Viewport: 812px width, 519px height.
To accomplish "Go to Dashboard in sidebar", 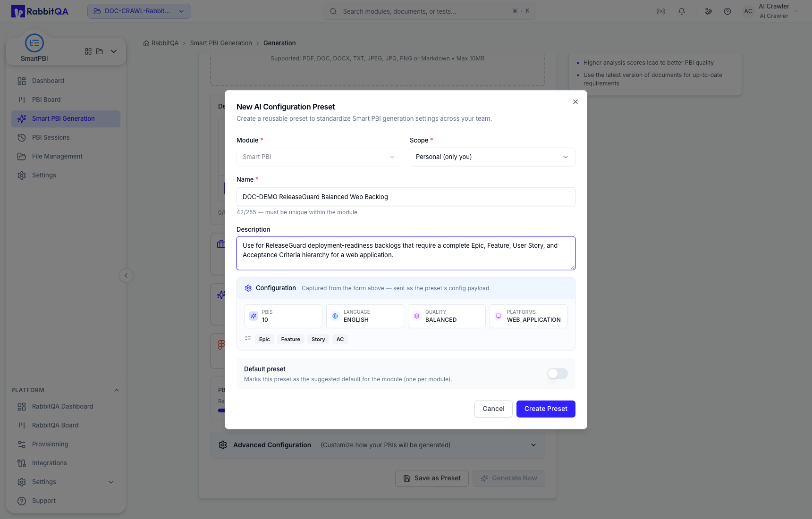I will 66,81.
